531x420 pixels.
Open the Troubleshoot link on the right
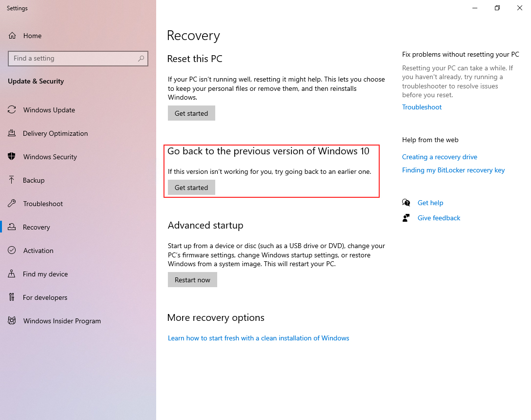(422, 107)
